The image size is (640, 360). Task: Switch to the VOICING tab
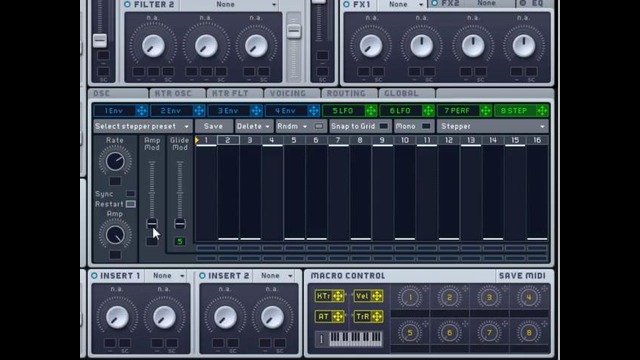point(292,93)
